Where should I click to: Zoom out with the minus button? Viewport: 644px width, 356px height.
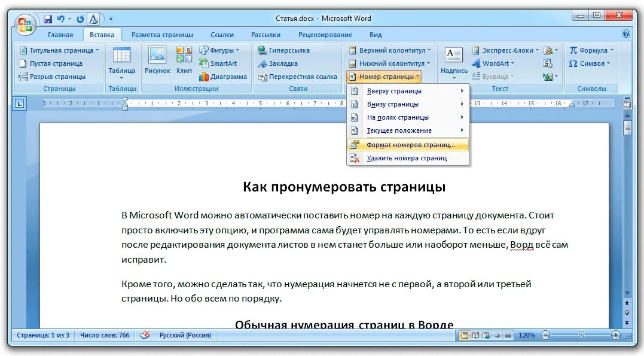tap(545, 335)
